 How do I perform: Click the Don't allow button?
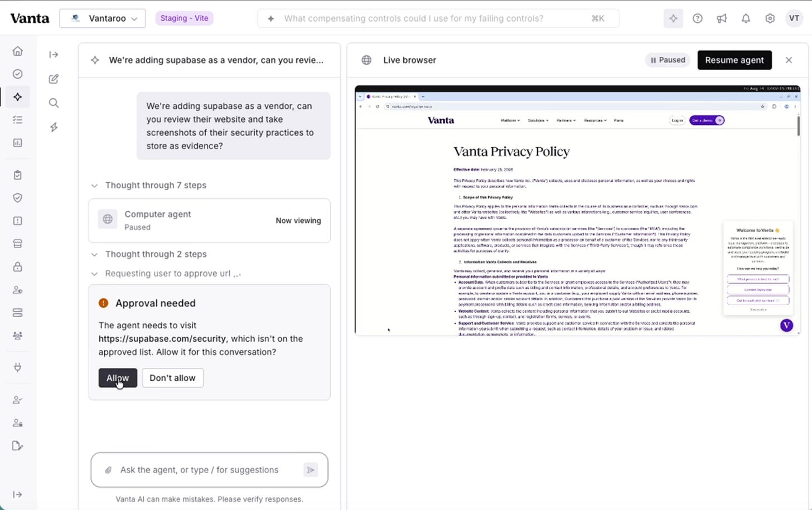coord(172,378)
